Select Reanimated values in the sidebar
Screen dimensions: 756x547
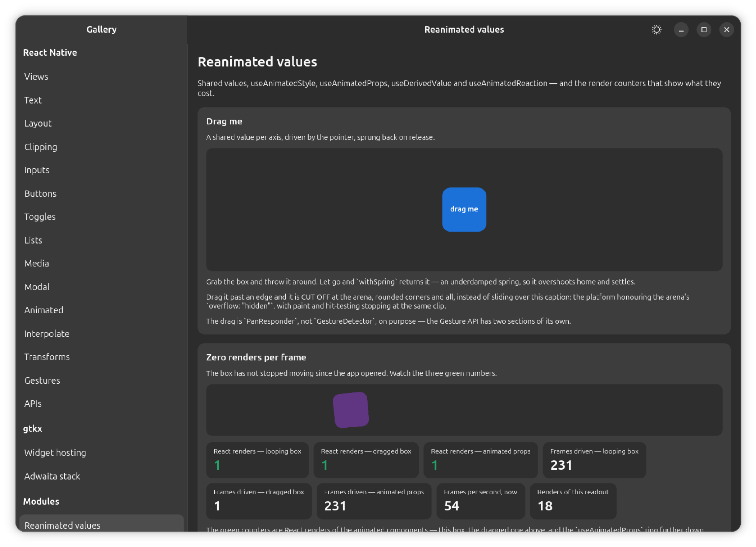click(102, 523)
